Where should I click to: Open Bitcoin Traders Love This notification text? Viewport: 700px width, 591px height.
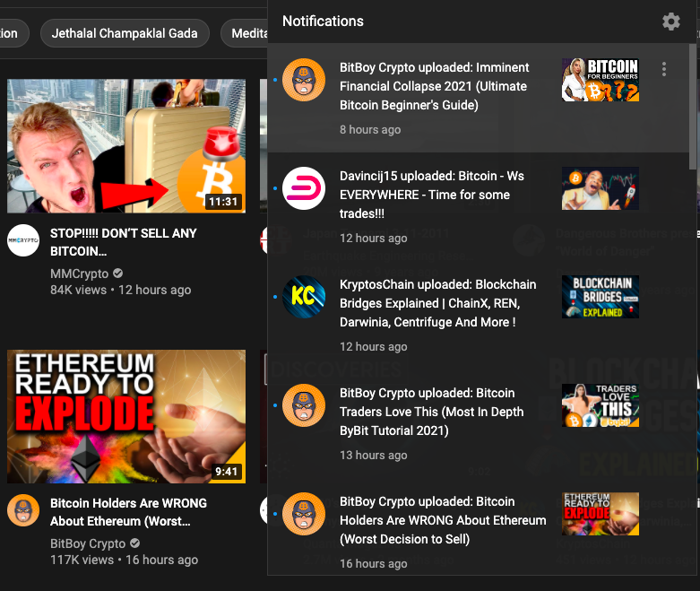(x=432, y=412)
